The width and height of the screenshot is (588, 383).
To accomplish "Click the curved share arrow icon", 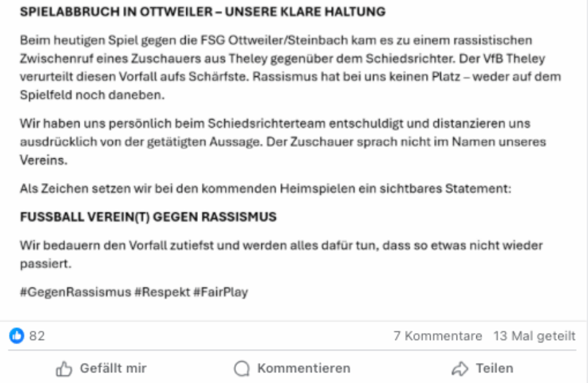I will [460, 369].
